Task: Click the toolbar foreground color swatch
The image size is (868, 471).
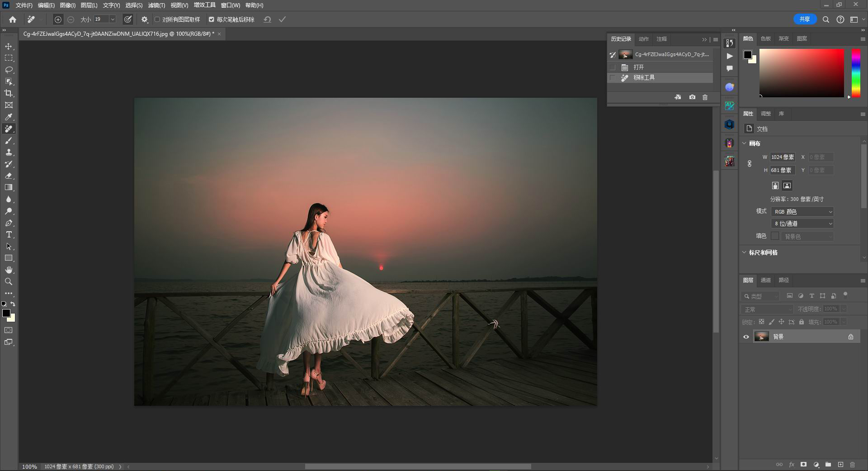Action: (6, 313)
